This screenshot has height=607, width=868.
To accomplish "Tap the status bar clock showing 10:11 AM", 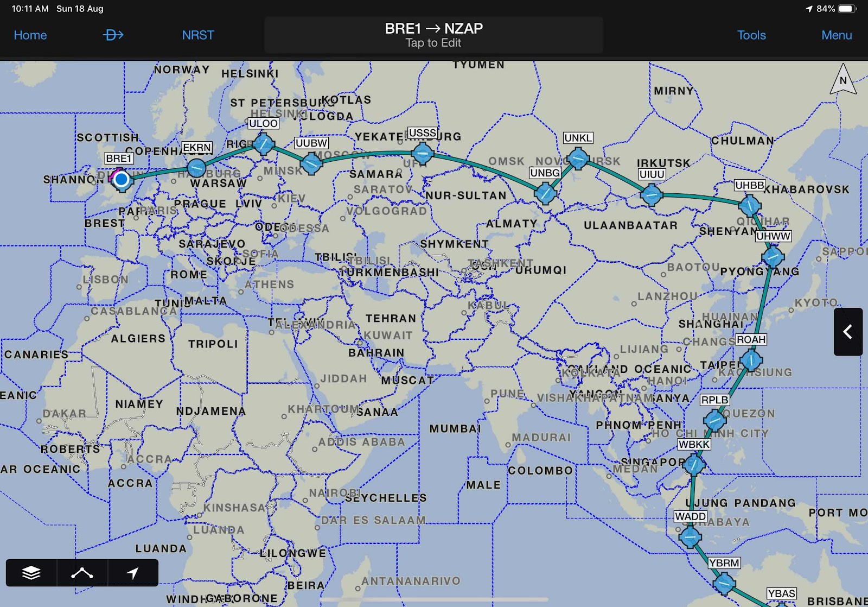I will tap(30, 9).
